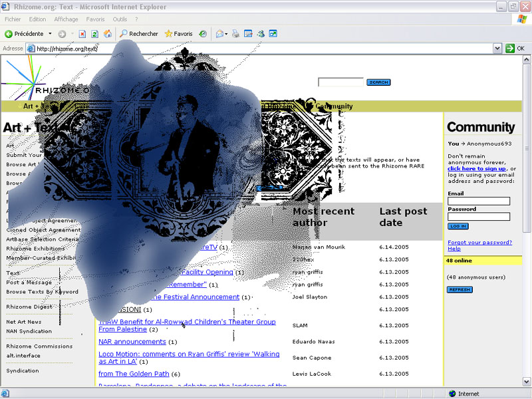Click the blue SEARCH button
Image resolution: width=532 pixels, height=399 pixels.
378,82
